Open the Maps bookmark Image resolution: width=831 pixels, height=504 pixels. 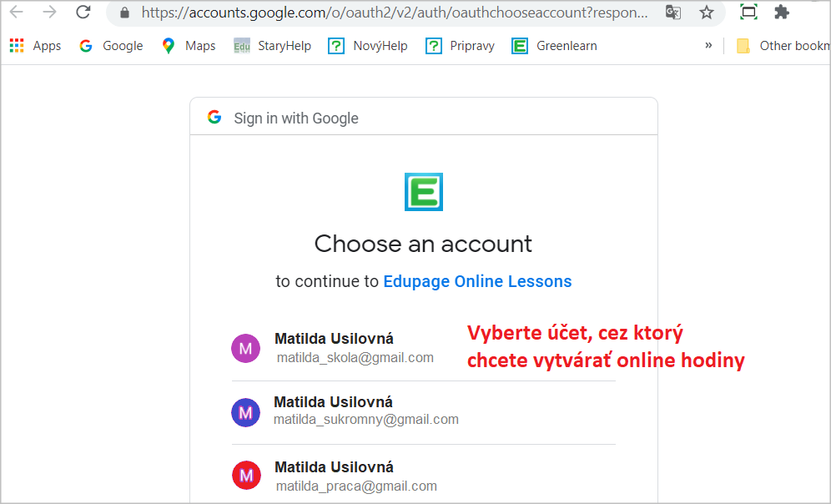[x=189, y=46]
